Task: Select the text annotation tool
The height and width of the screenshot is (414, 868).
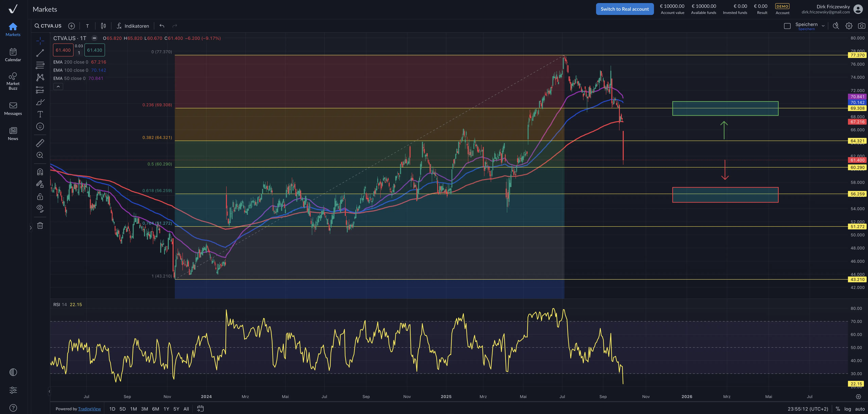Action: click(x=40, y=114)
